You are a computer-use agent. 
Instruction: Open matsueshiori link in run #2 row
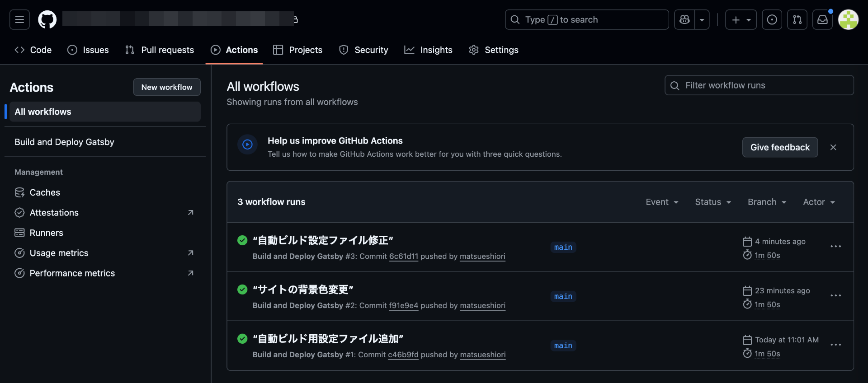(482, 305)
